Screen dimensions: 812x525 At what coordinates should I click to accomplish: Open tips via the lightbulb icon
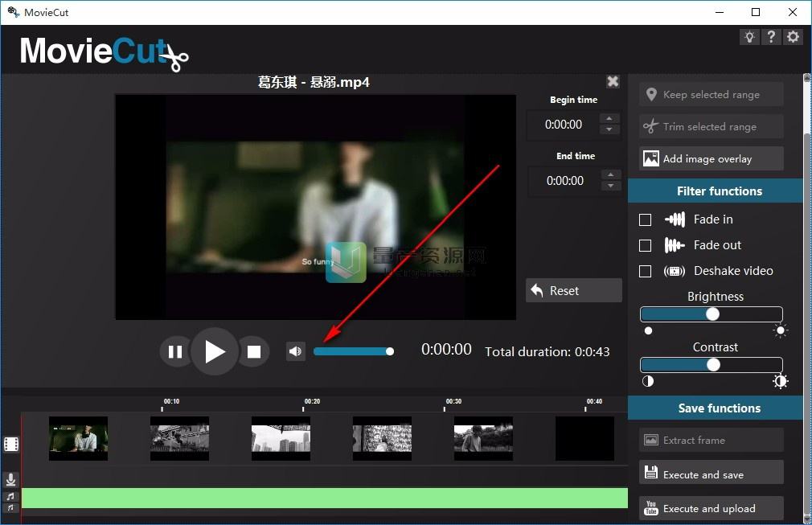point(749,37)
